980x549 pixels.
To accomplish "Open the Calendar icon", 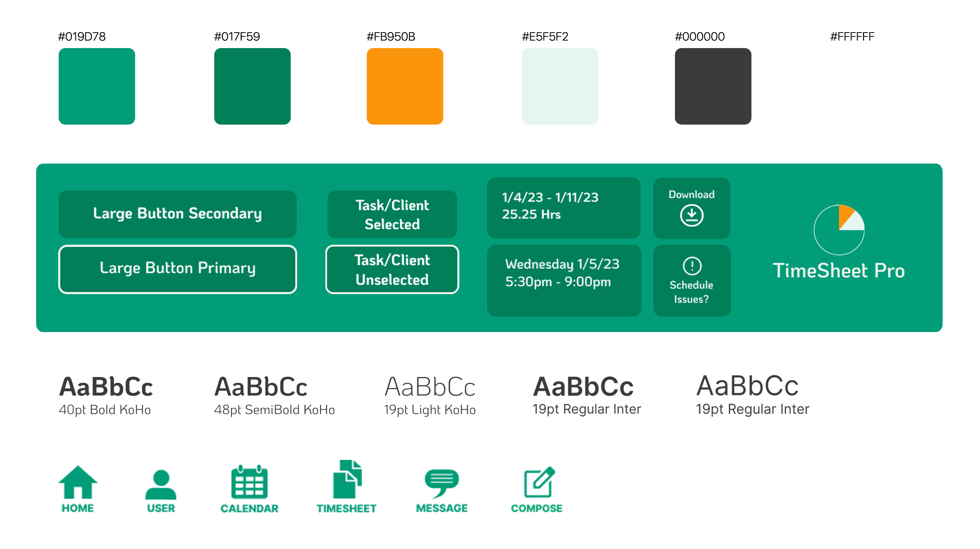I will click(250, 482).
